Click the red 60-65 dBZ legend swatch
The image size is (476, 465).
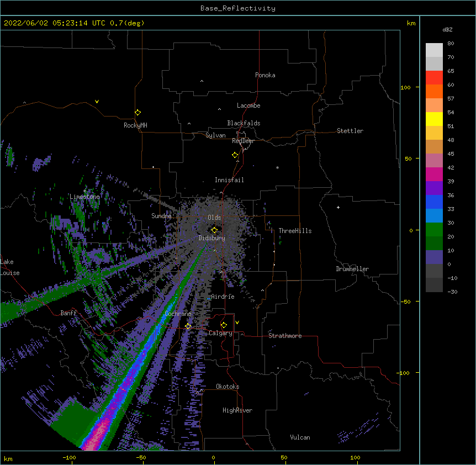coord(434,78)
